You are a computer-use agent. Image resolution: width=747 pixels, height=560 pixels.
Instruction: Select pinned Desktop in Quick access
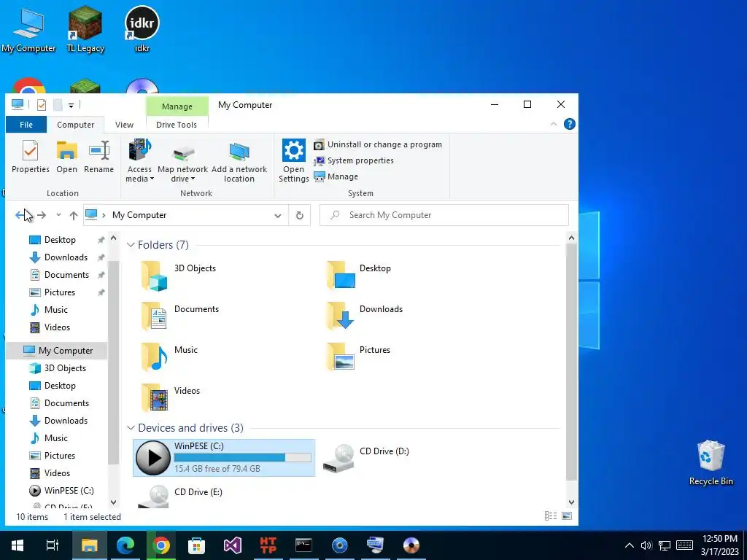[60, 239]
